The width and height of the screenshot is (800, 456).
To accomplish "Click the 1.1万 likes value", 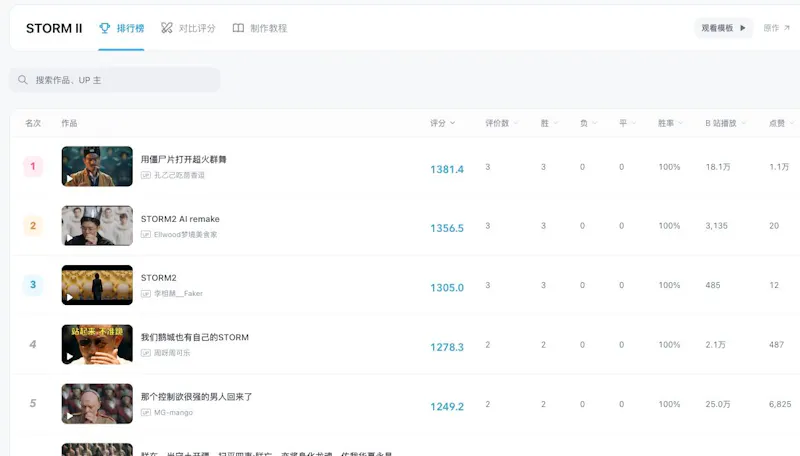I will point(779,167).
